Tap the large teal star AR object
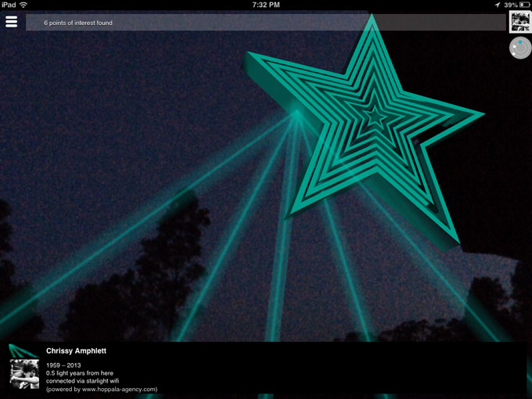 (x=368, y=125)
